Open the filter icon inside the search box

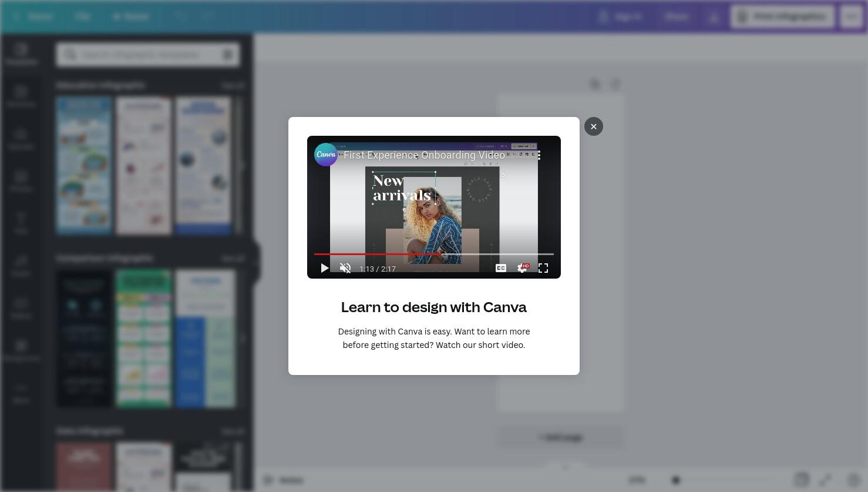tap(228, 55)
